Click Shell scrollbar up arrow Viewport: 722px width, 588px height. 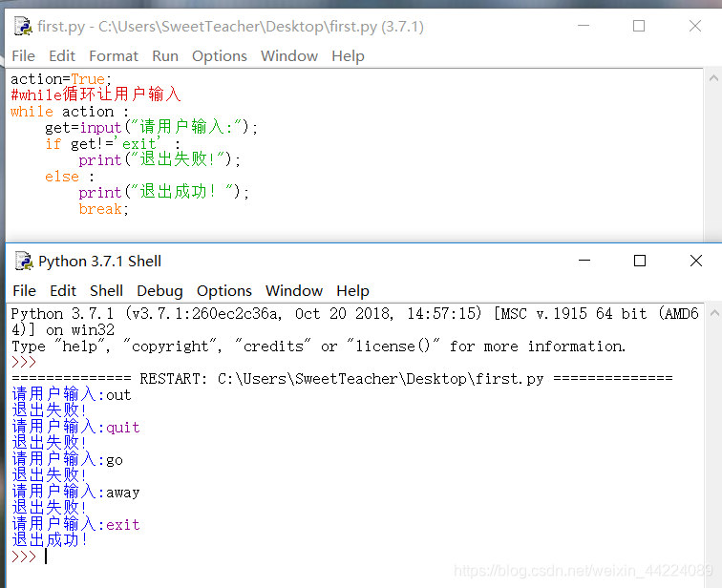point(714,313)
